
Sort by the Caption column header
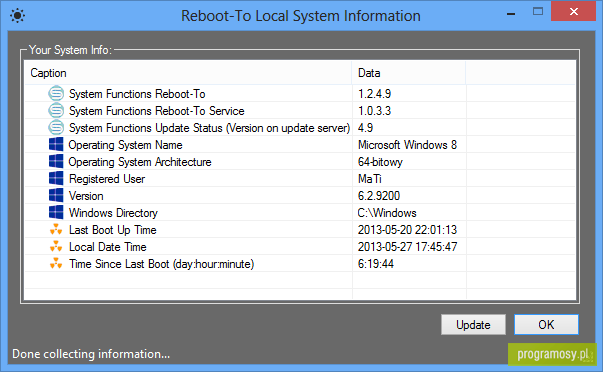[188, 73]
